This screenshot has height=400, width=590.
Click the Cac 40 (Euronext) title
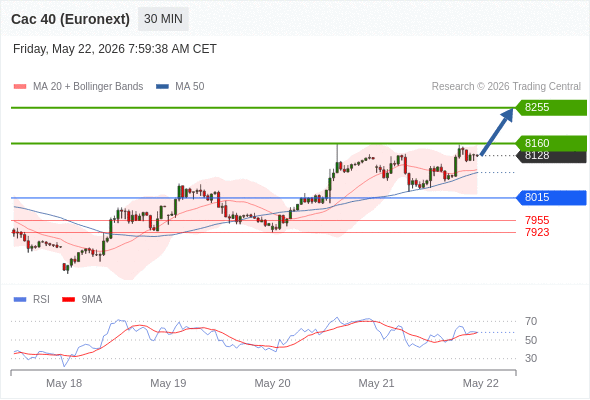(x=70, y=19)
